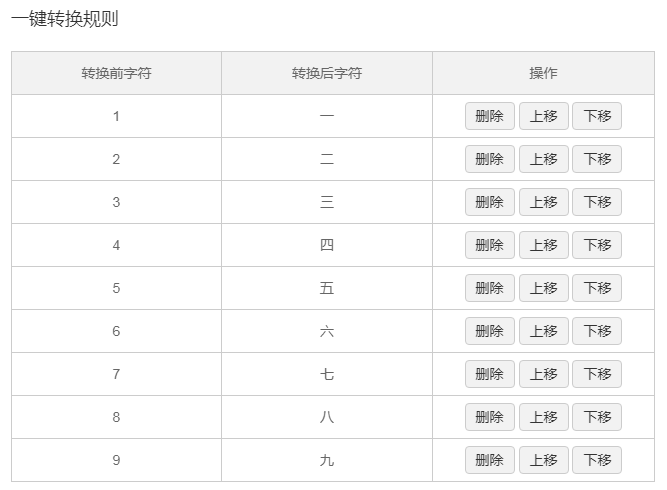Viewport: 667px width, 490px height.
Task: Move up the rule for character 2
Action: click(544, 159)
